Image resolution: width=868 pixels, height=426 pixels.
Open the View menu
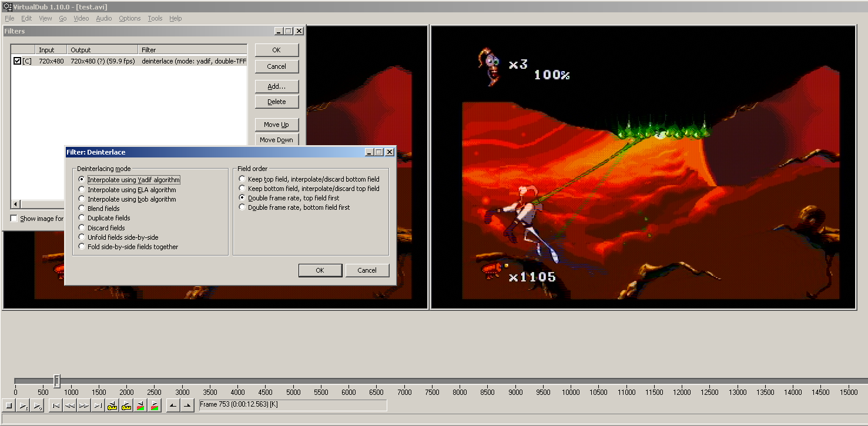pos(45,18)
